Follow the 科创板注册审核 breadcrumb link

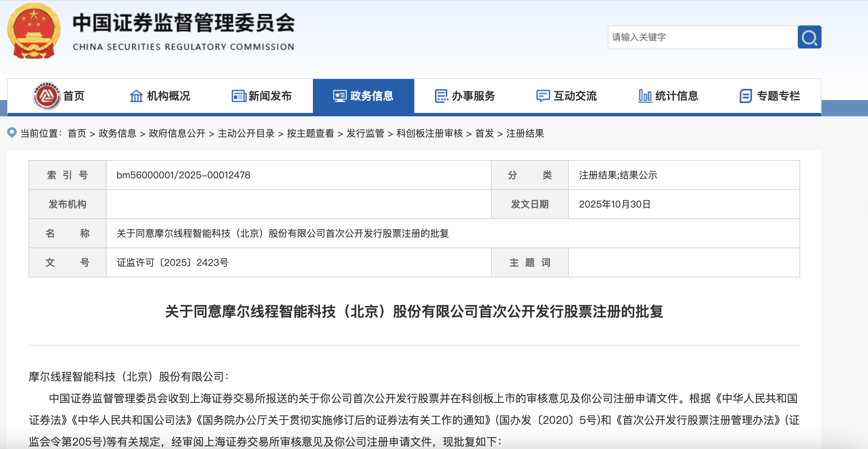click(x=429, y=133)
